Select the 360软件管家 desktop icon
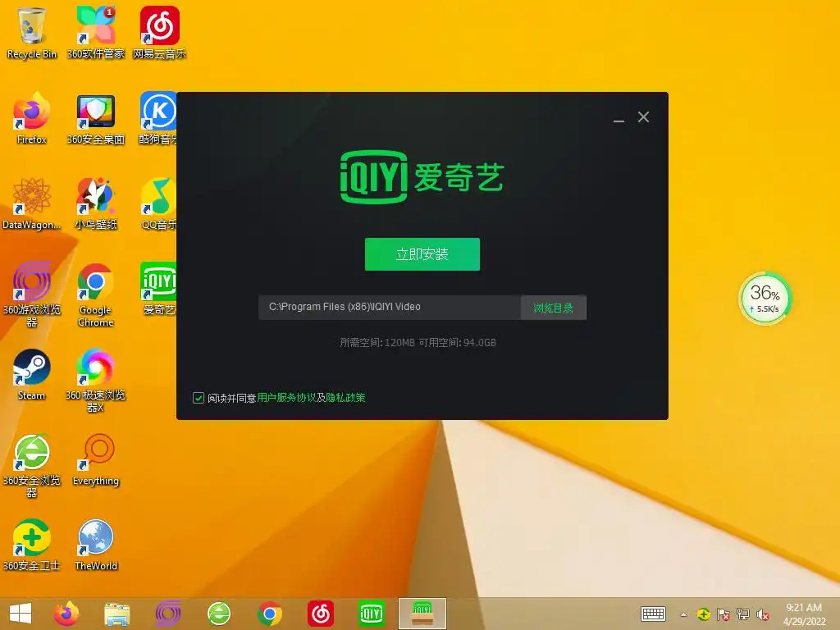The image size is (840, 630). point(95,33)
